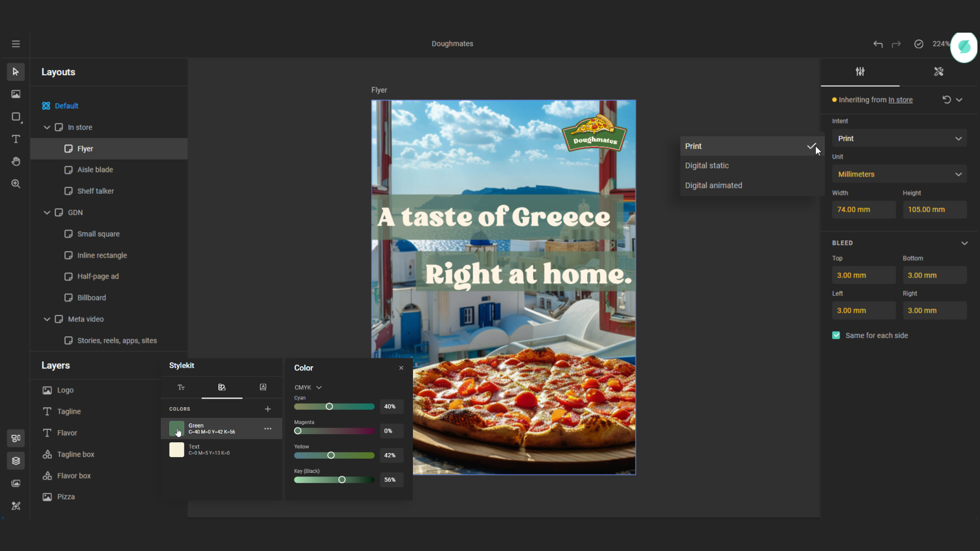Open the hamburger menu
This screenshot has height=551, width=980.
click(x=16, y=44)
